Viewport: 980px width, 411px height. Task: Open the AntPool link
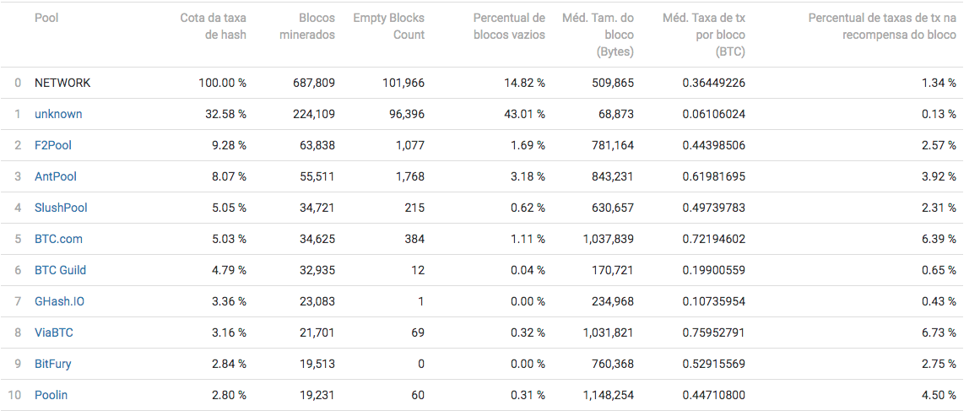pos(56,176)
